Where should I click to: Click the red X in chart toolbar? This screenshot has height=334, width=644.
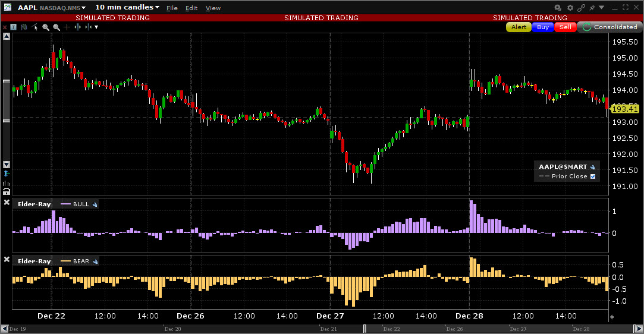coord(5,27)
